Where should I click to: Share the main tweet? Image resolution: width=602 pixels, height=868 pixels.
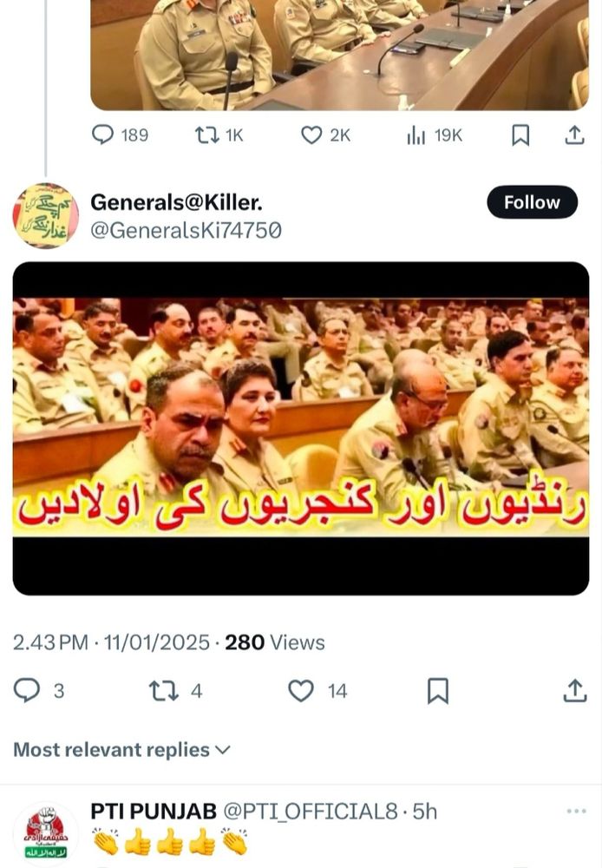tap(574, 691)
